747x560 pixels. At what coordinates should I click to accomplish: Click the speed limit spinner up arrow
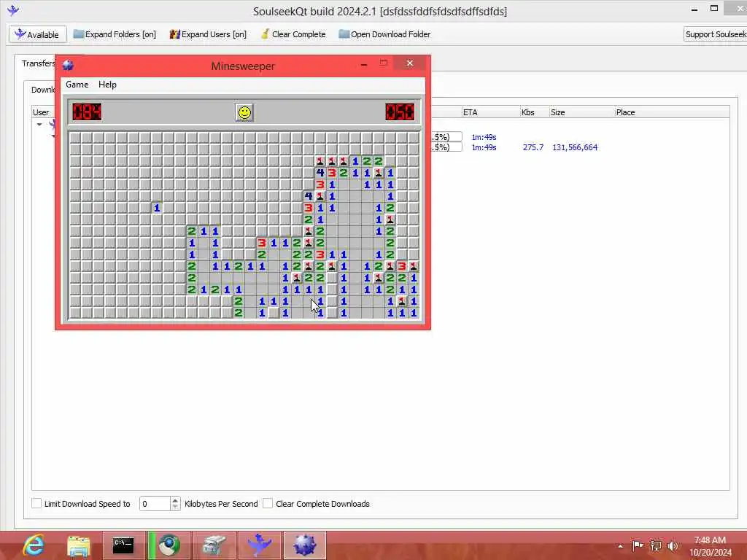pos(175,500)
